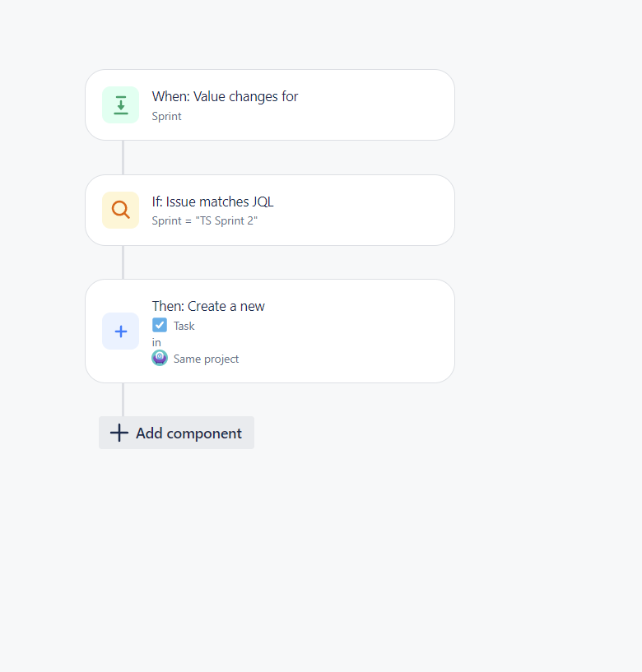
Task: Click the orange magnifier JQL condition icon
Action: 120,210
